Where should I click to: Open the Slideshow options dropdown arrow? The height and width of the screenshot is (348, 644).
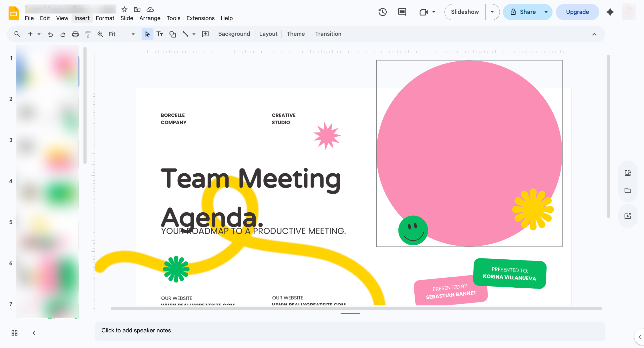point(492,12)
